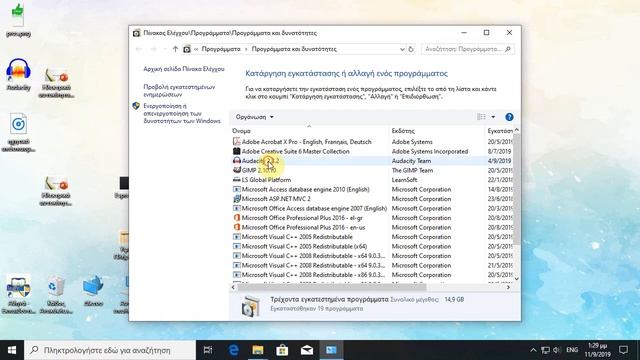Image resolution: width=640 pixels, height=360 pixels.
Task: Click the Forward navigation arrow
Action: click(x=153, y=49)
